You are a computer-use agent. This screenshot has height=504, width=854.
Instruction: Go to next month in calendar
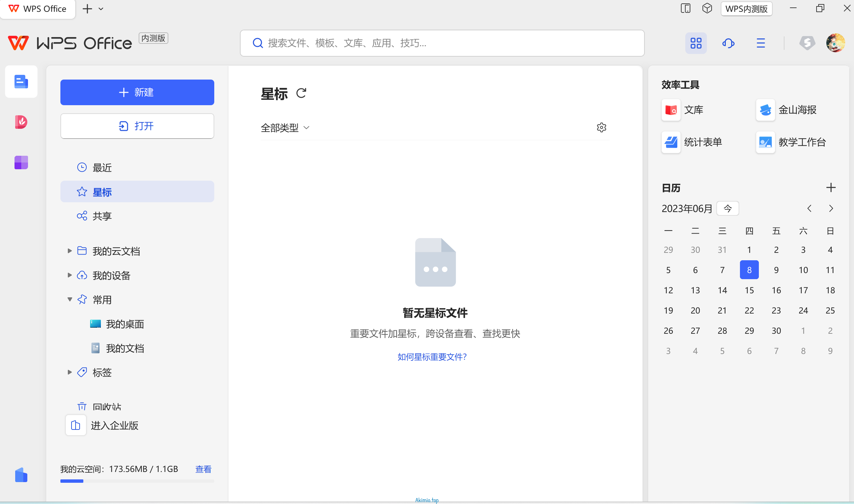pyautogui.click(x=831, y=208)
